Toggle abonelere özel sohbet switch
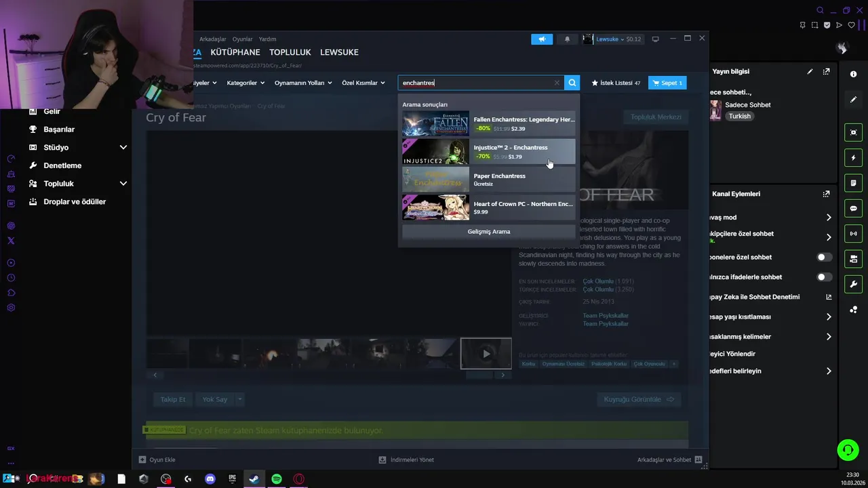Image resolution: width=868 pixels, height=488 pixels. (824, 257)
